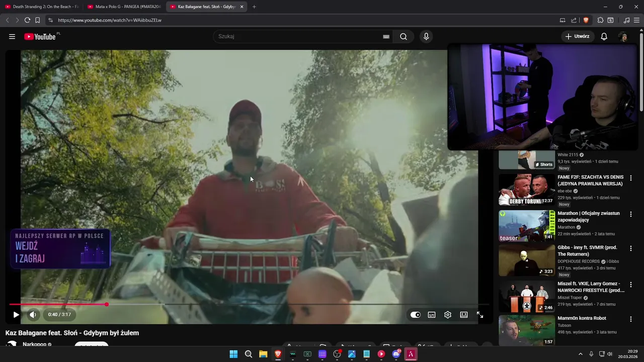
Task: Open options for Miszel NAWROCKI FREESTYLE video
Action: tap(631, 285)
